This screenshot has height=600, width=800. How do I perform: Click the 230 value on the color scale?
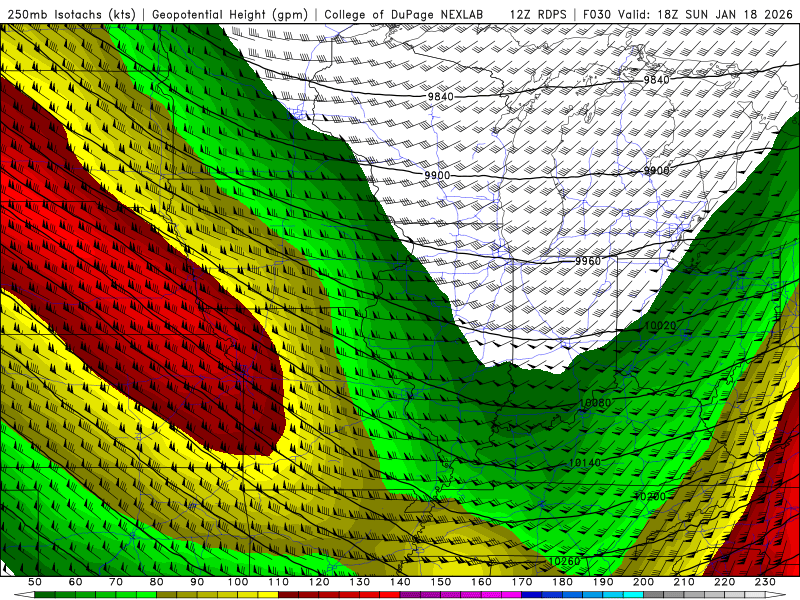coord(765,582)
